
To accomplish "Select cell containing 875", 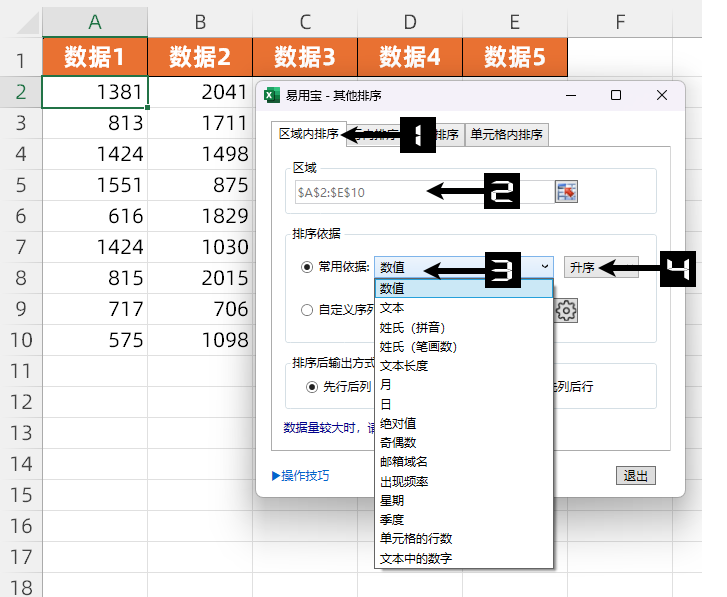I will [200, 185].
